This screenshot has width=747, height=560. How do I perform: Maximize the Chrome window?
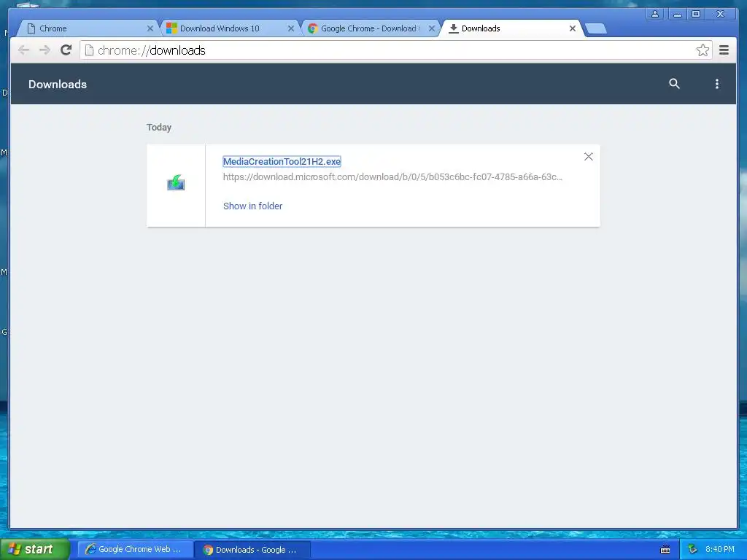pyautogui.click(x=696, y=15)
